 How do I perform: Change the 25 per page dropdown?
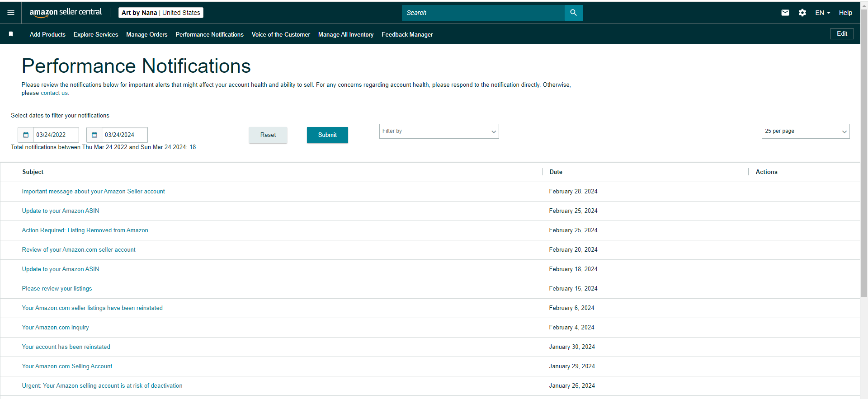(x=806, y=131)
